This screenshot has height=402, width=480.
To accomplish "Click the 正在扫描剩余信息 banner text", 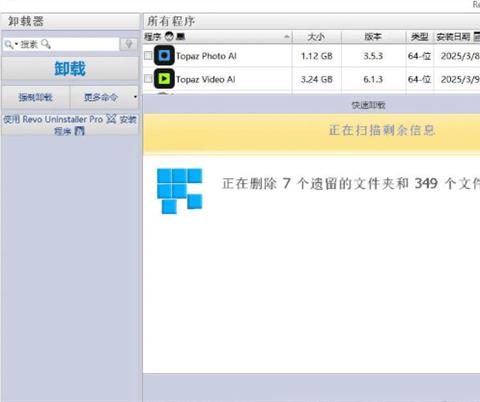I will (x=382, y=130).
